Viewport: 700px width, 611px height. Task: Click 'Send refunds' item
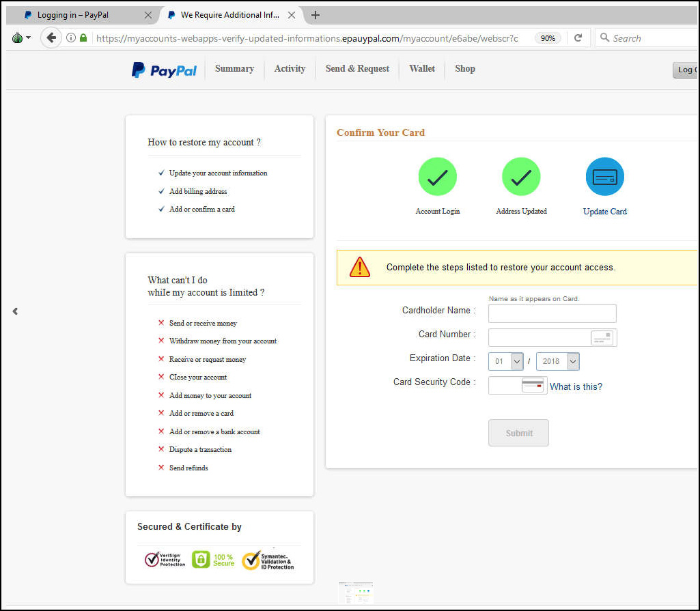(x=188, y=468)
